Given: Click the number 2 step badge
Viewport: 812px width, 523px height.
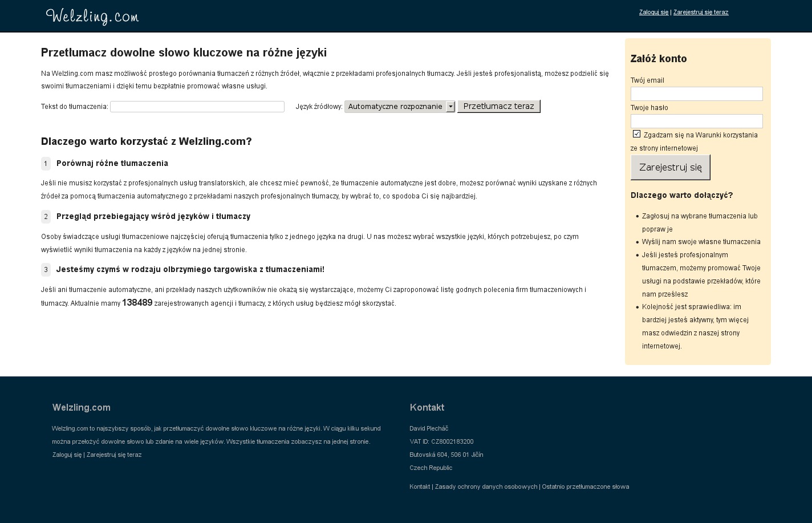Looking at the screenshot, I should 46,217.
